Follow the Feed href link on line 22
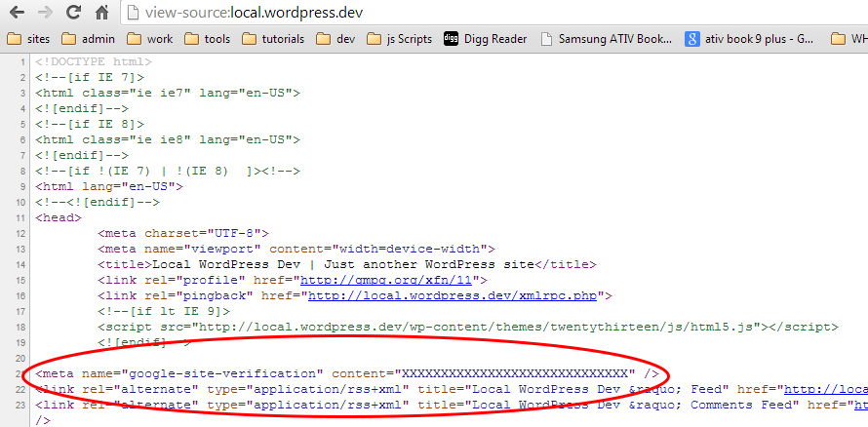This screenshot has height=427, width=868. pyautogui.click(x=826, y=389)
